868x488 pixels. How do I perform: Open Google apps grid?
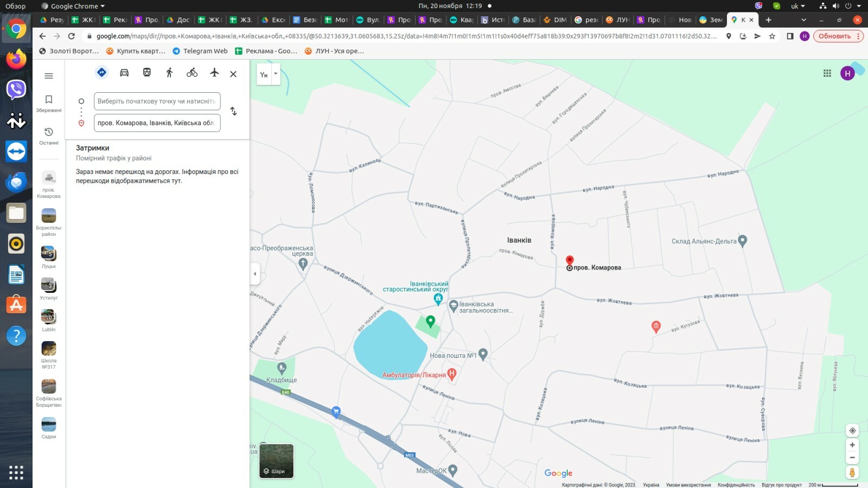pos(827,73)
